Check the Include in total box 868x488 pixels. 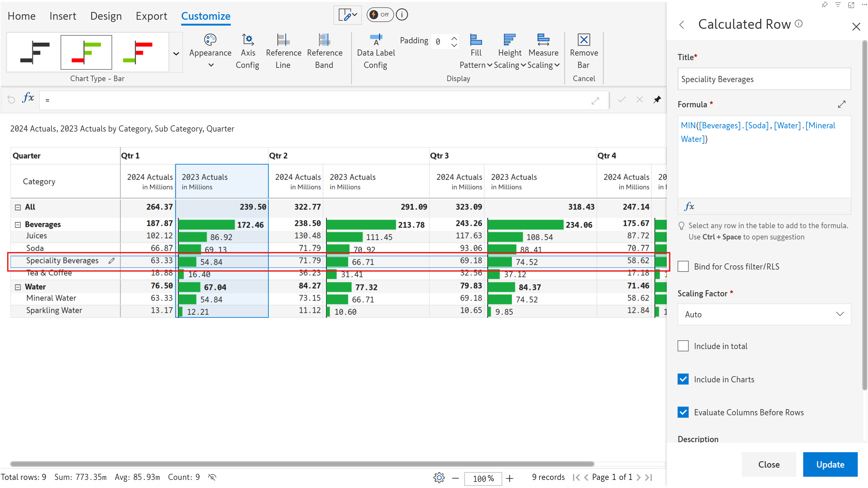pyautogui.click(x=683, y=346)
